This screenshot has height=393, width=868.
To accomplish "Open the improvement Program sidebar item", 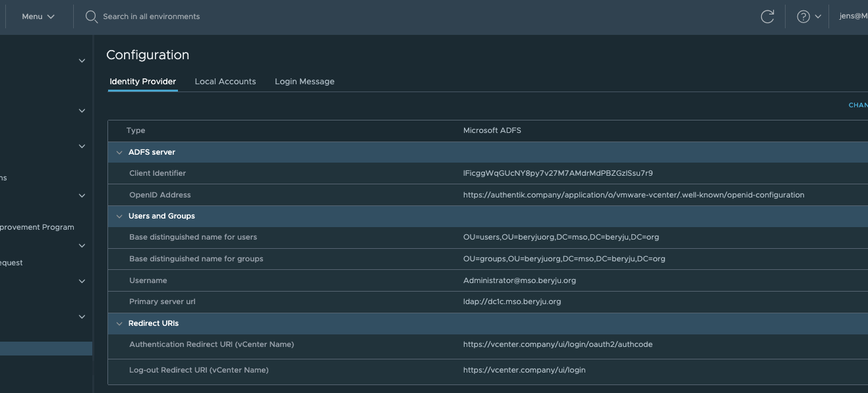I will click(37, 227).
